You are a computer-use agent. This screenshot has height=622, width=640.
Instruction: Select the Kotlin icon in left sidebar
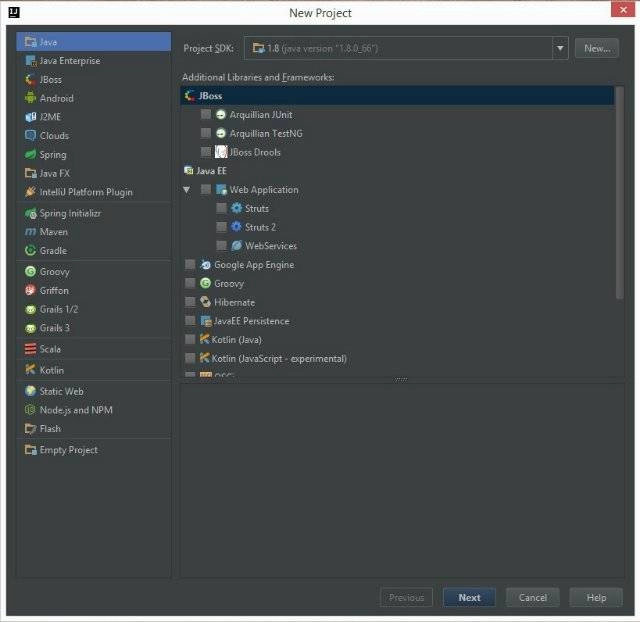click(31, 370)
